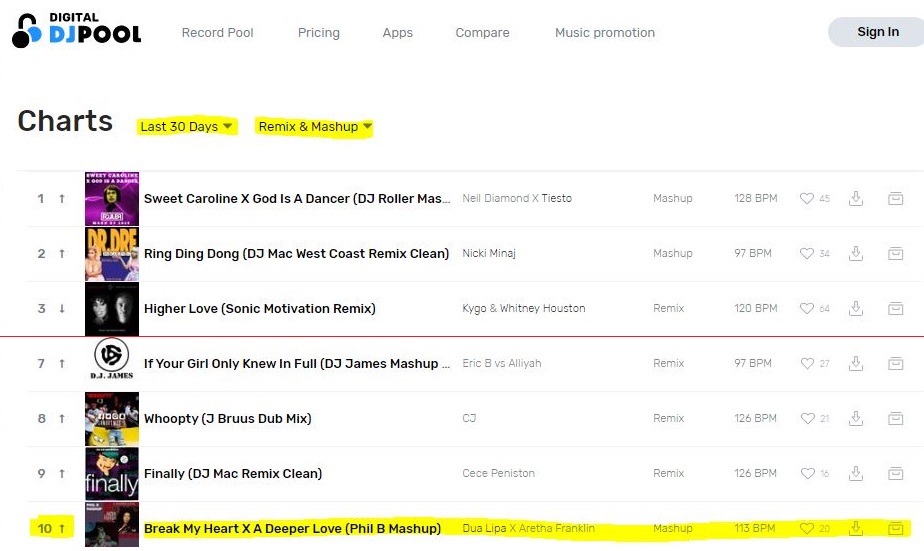
Task: Add Break My Heart mashup to crate
Action: (896, 529)
